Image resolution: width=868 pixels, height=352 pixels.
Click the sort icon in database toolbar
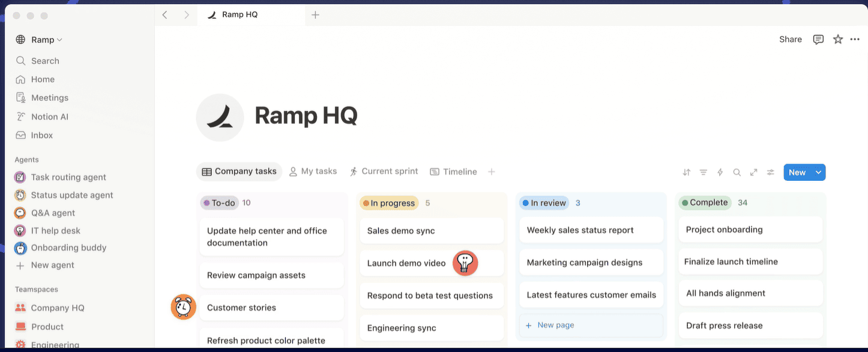click(x=687, y=172)
